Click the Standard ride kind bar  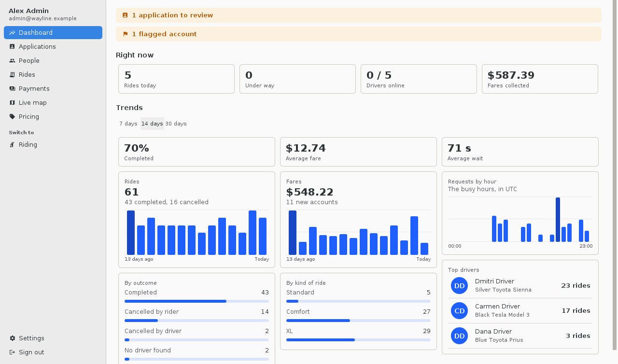pyautogui.click(x=358, y=301)
